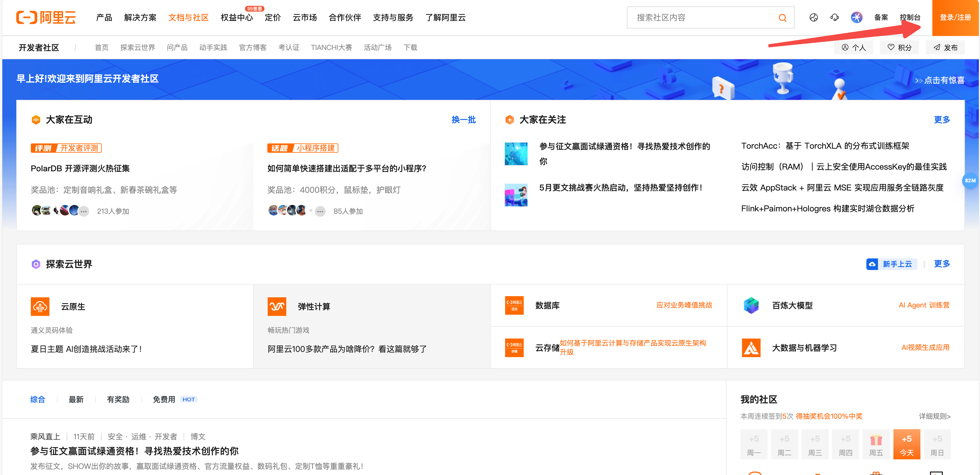The width and height of the screenshot is (980, 475).
Task: Open the customer service headset icon
Action: tap(835, 17)
